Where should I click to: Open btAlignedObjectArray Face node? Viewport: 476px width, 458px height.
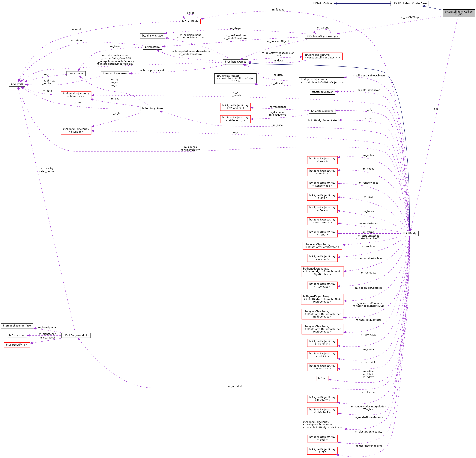[322, 209]
